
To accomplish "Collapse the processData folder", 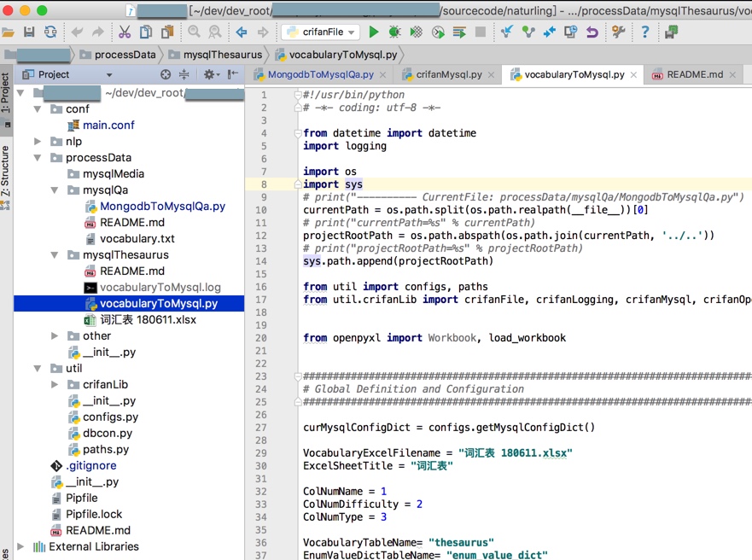I will 38,158.
